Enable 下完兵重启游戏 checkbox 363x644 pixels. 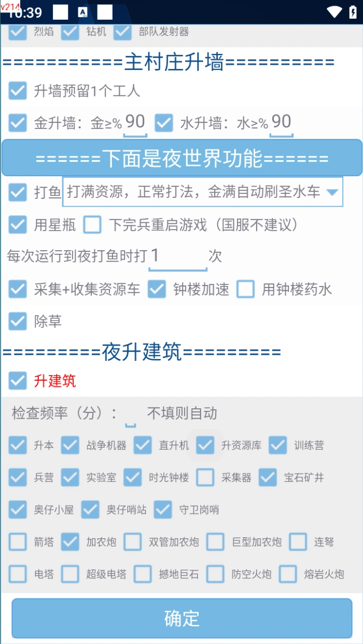click(93, 225)
